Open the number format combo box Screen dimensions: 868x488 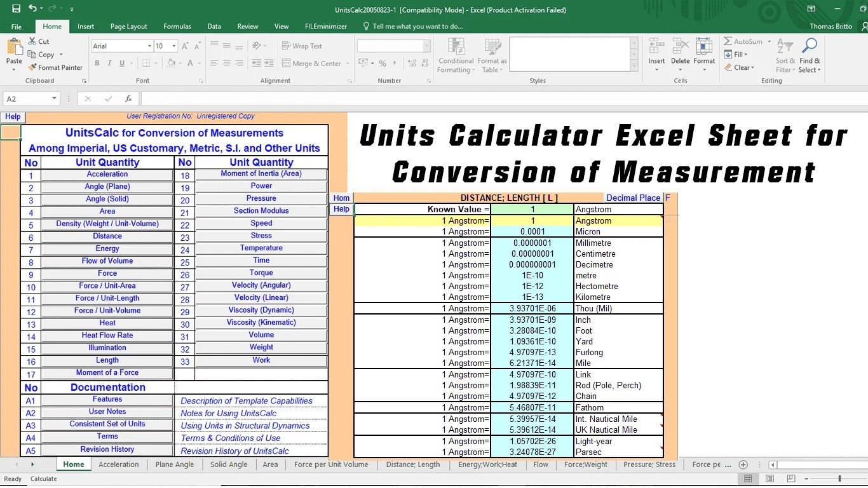[394, 46]
